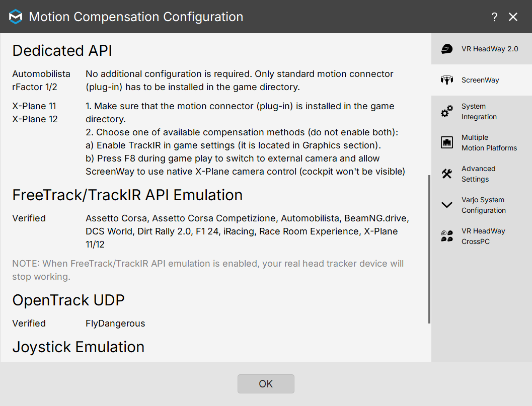Select the VR HeadWay CrossPC tab
This screenshot has width=532, height=406.
(482, 236)
